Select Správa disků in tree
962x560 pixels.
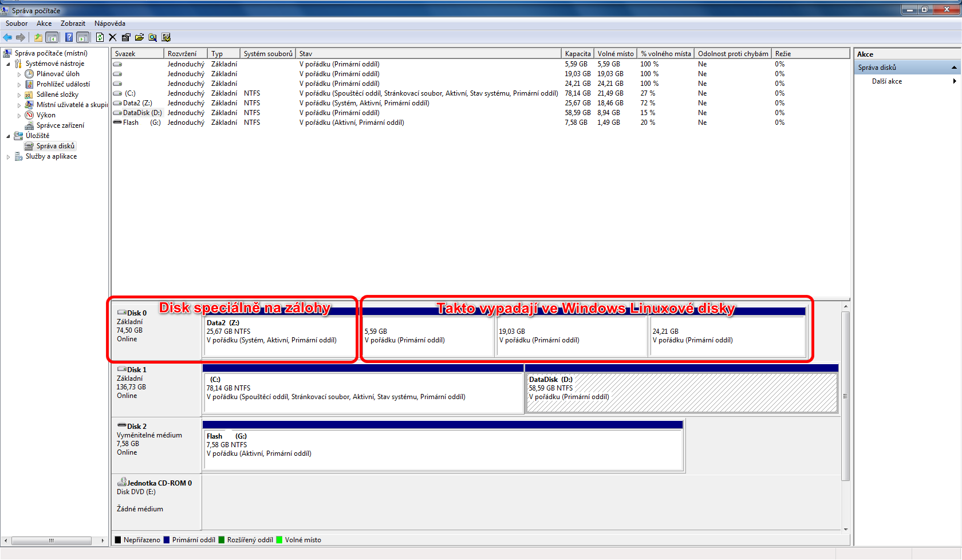pos(56,146)
